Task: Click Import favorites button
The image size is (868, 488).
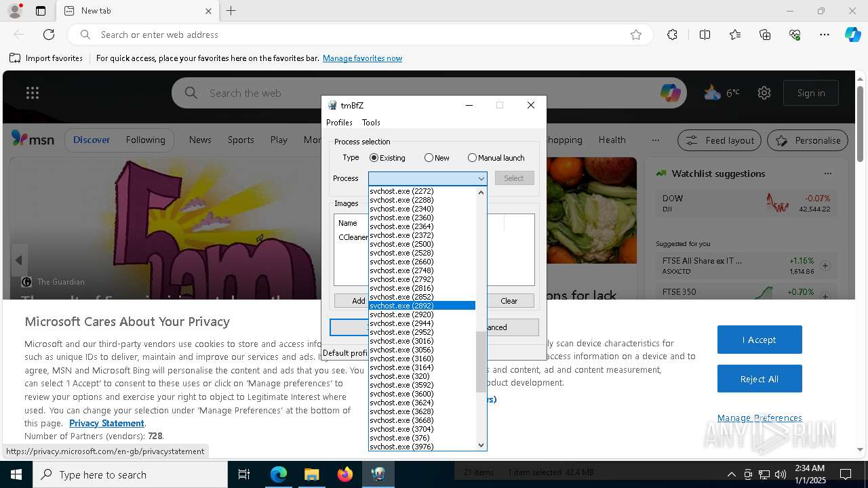Action: click(46, 58)
